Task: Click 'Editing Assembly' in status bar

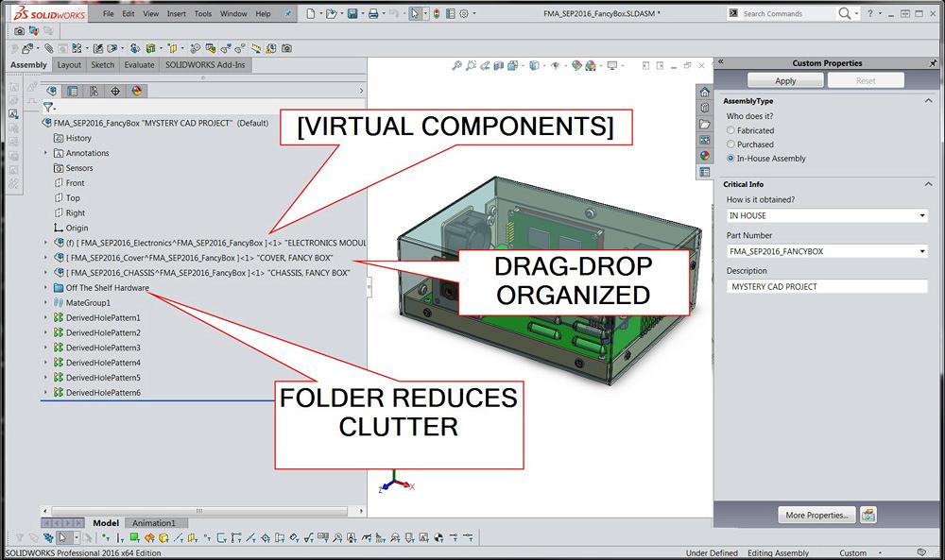Action: (x=778, y=552)
